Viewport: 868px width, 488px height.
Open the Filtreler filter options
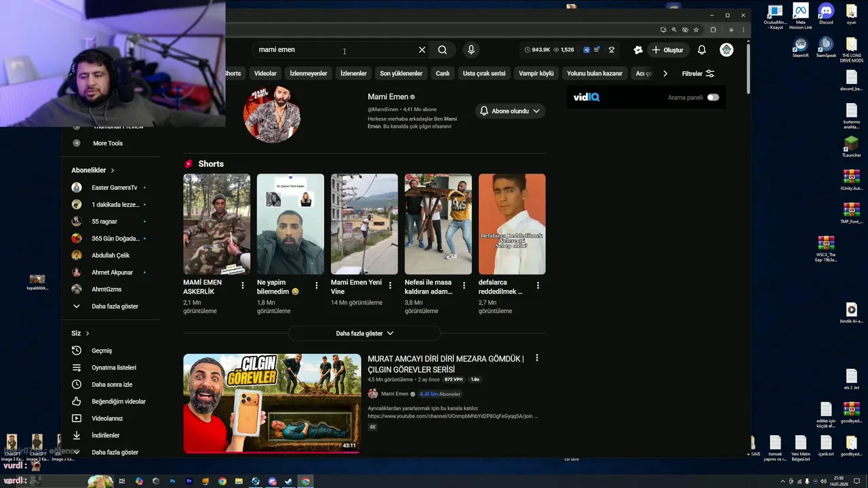click(x=698, y=73)
